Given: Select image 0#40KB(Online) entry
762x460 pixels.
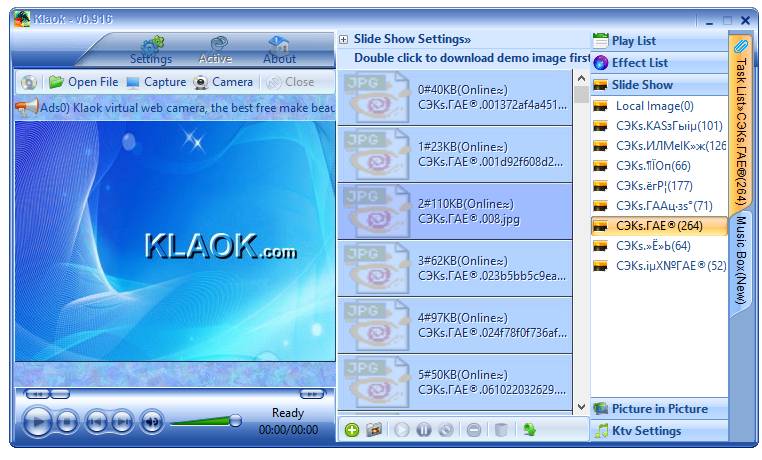Looking at the screenshot, I should (455, 97).
